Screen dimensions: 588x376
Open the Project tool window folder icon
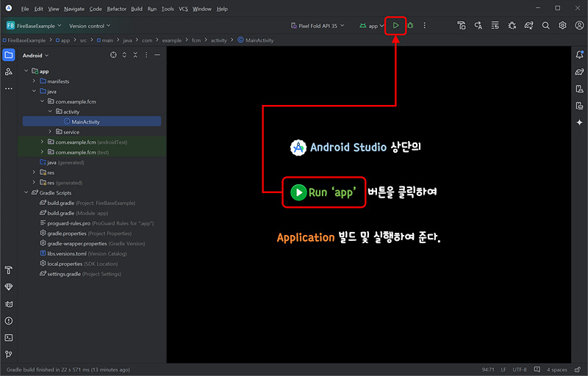9,55
